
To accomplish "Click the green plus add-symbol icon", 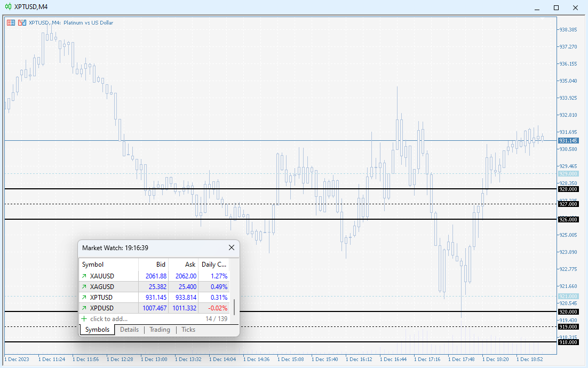I will [x=84, y=318].
